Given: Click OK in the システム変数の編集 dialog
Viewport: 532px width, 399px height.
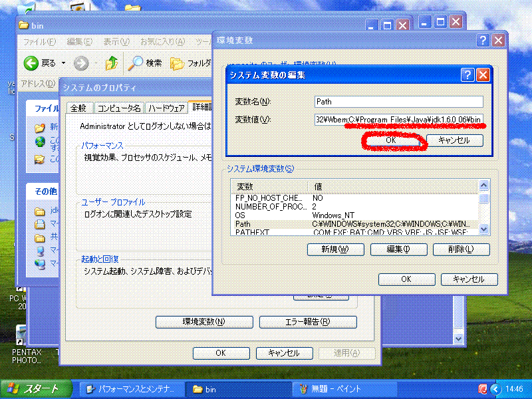Looking at the screenshot, I should click(391, 140).
